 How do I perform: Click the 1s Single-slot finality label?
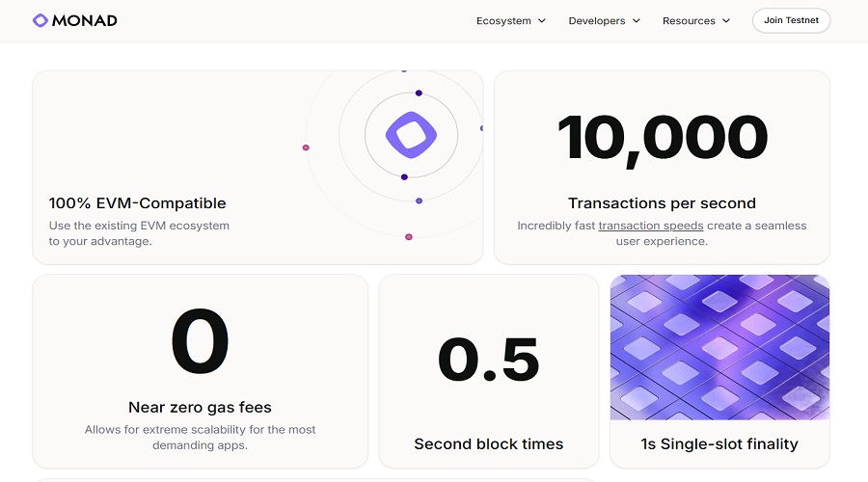(x=719, y=444)
